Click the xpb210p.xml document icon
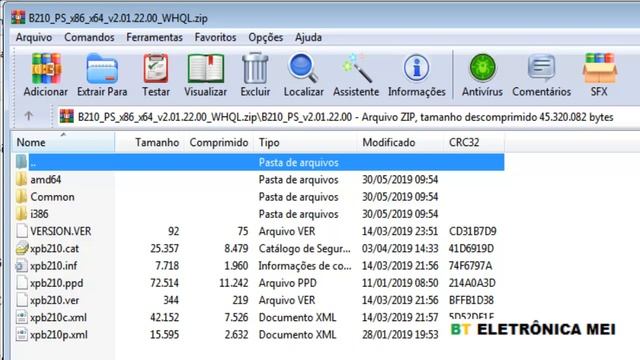Viewport: 640px width, 360px height. click(22, 335)
